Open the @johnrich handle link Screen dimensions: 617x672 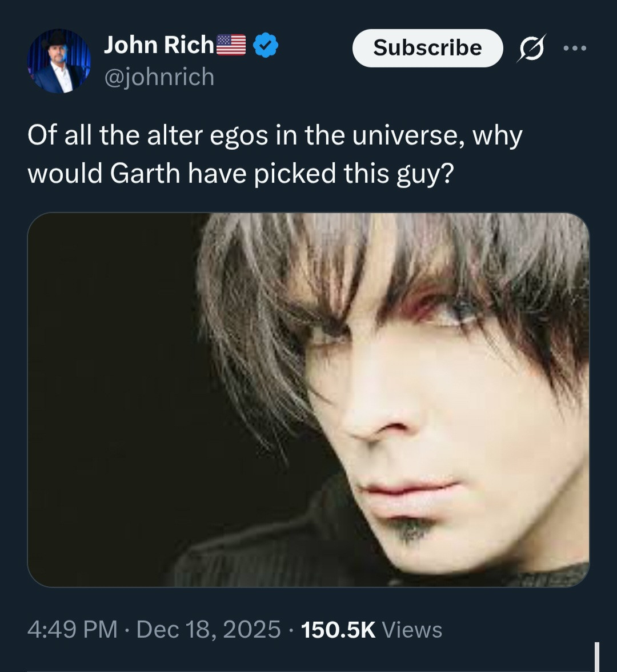(x=159, y=77)
